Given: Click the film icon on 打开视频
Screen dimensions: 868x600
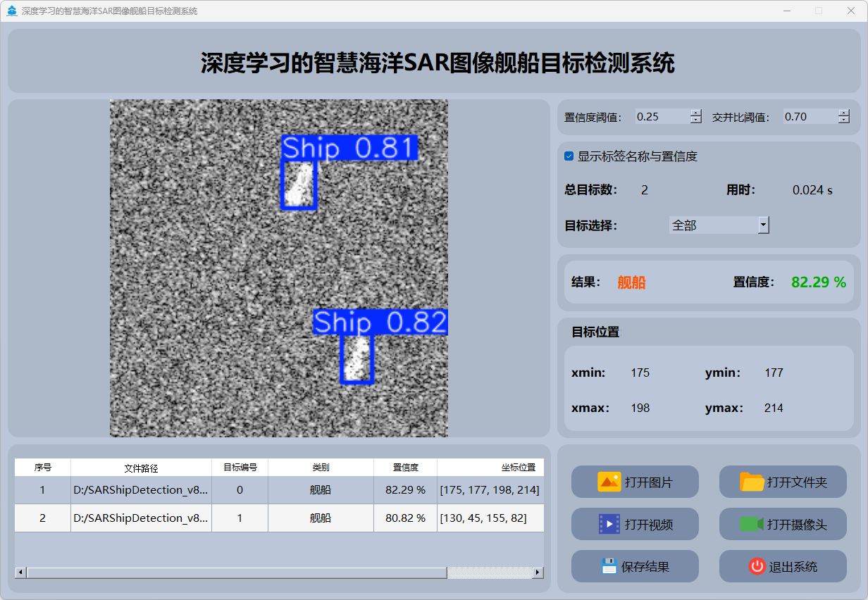Looking at the screenshot, I should point(609,524).
